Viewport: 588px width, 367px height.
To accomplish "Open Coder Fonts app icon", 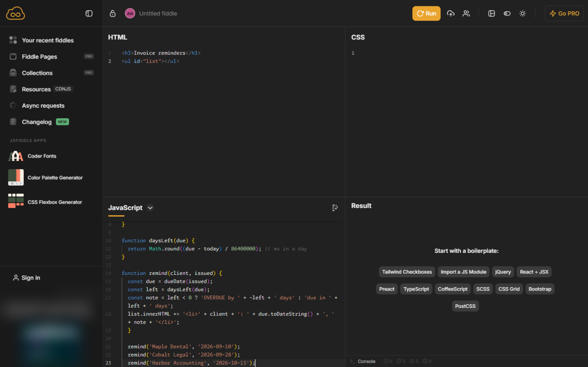I will coord(16,156).
